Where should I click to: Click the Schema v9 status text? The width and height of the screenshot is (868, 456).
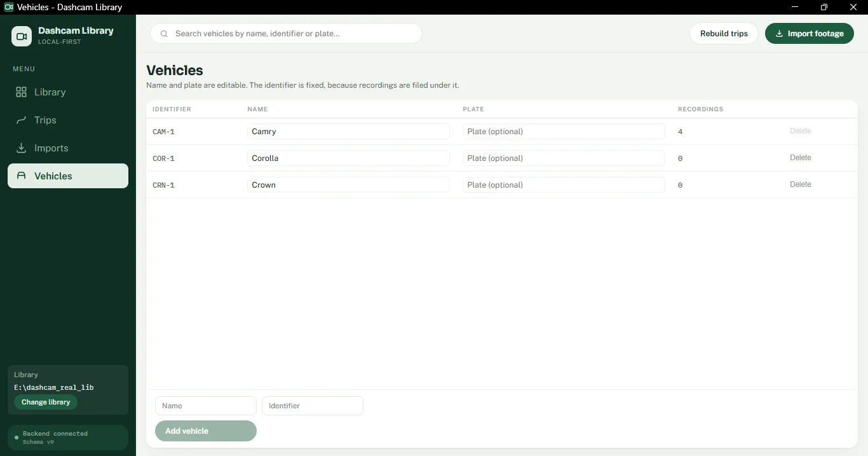pos(38,442)
